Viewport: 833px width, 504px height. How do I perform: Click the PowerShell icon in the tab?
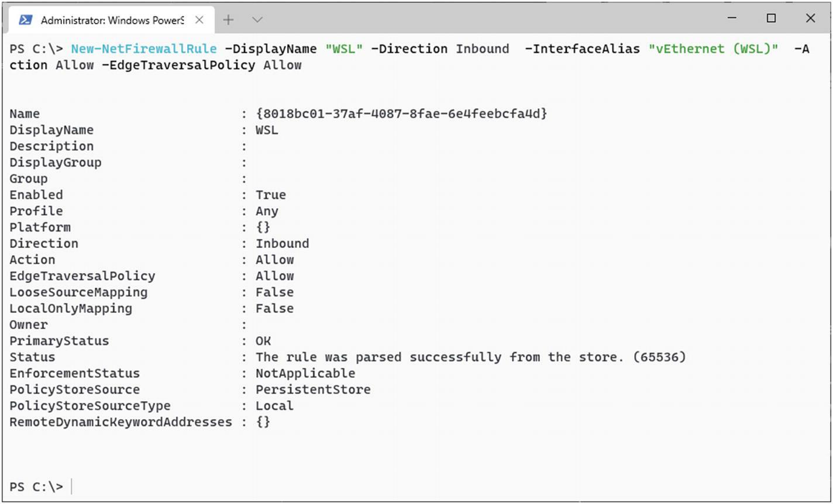click(x=25, y=20)
